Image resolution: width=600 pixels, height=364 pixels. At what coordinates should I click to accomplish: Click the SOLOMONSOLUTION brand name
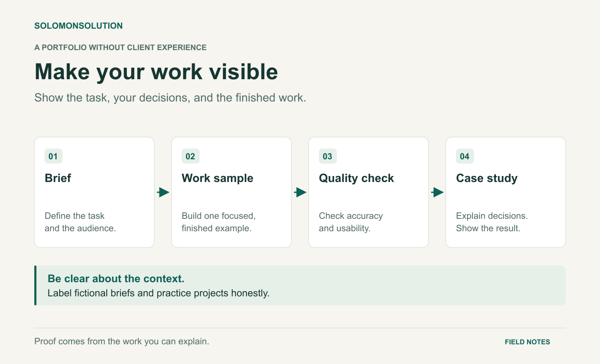coord(78,26)
